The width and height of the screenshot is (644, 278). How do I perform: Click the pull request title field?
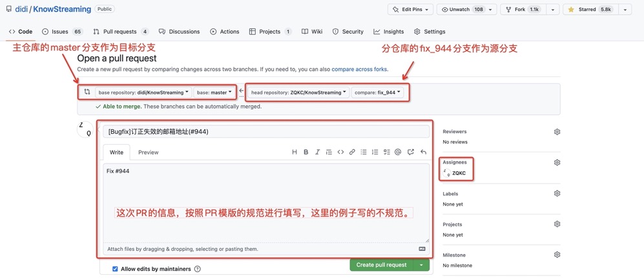pyautogui.click(x=265, y=132)
